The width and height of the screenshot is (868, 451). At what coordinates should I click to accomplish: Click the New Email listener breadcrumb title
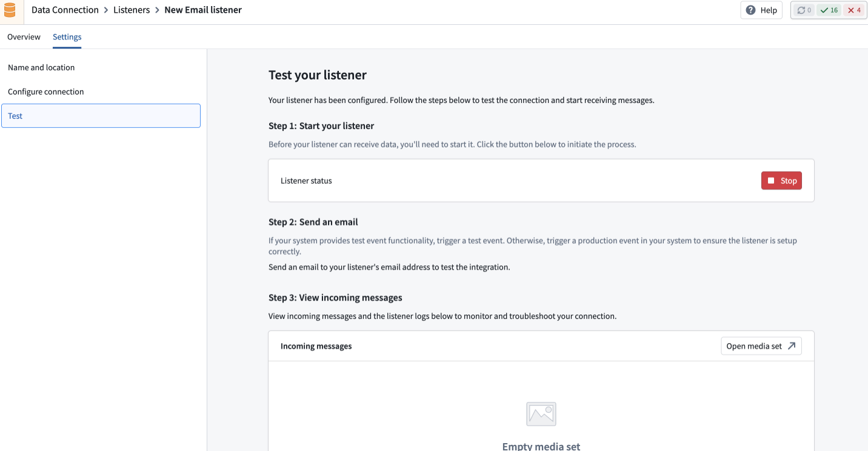click(203, 10)
